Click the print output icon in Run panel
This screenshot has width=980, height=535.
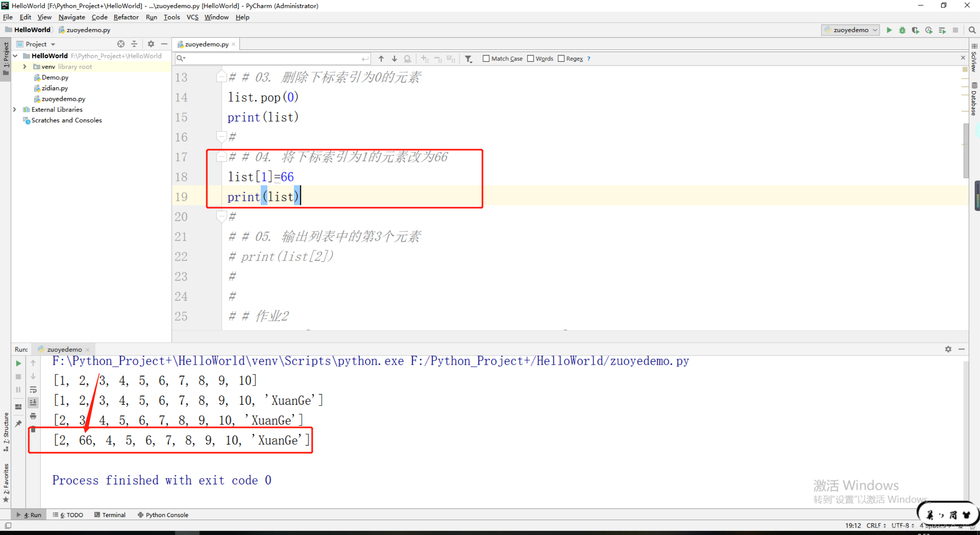pyautogui.click(x=33, y=416)
